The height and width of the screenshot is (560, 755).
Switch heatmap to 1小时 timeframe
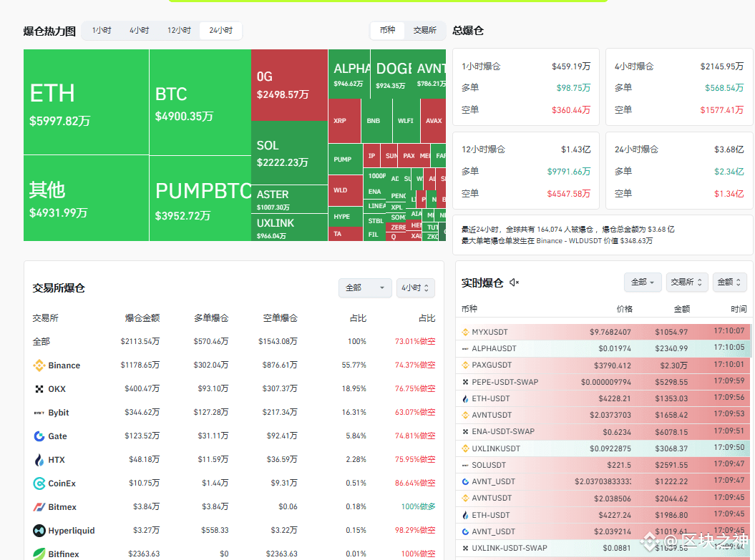click(102, 30)
